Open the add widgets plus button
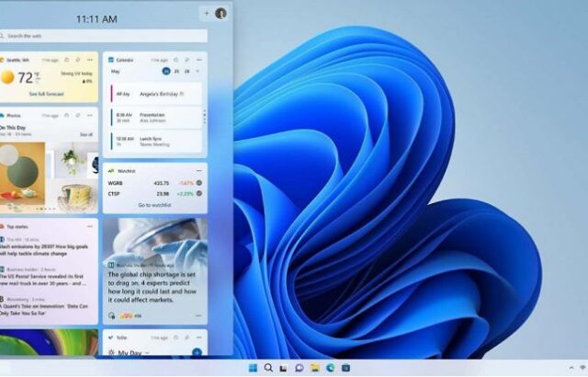Screen dimensions: 588x377 point(206,14)
